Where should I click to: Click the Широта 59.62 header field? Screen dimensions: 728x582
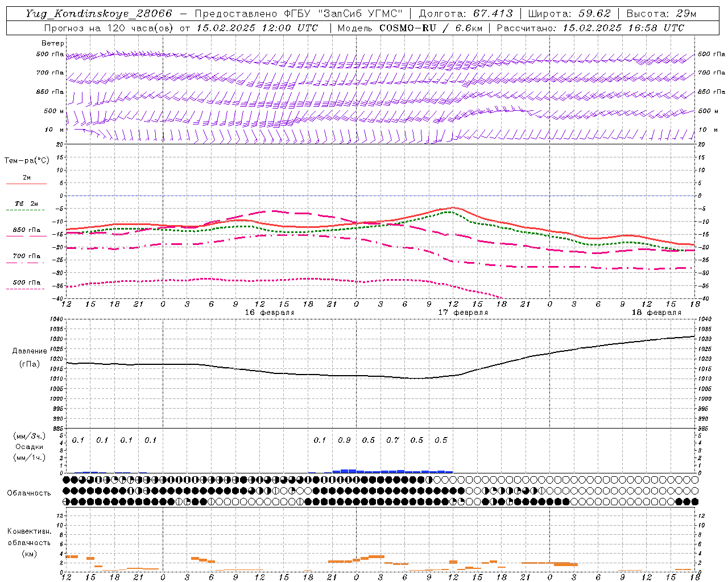pos(569,14)
